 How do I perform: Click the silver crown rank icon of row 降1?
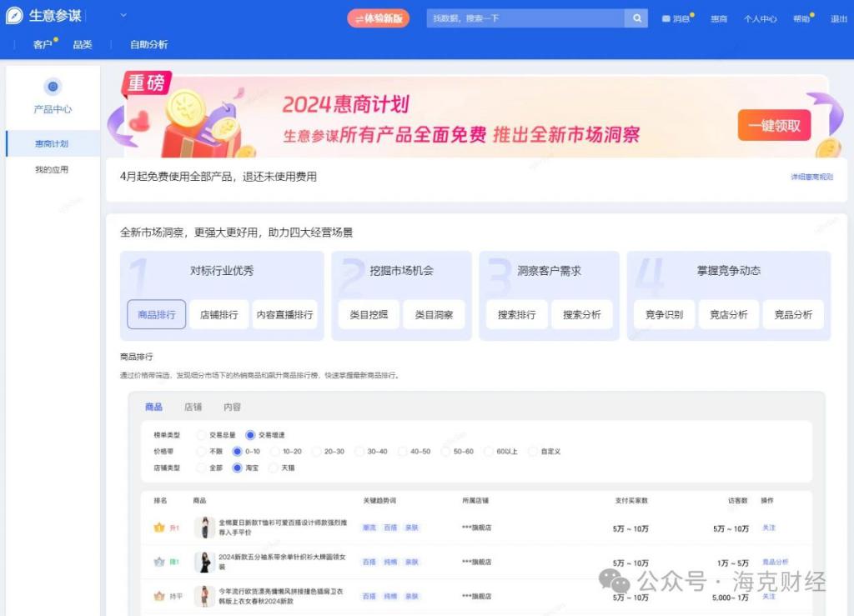[x=159, y=562]
